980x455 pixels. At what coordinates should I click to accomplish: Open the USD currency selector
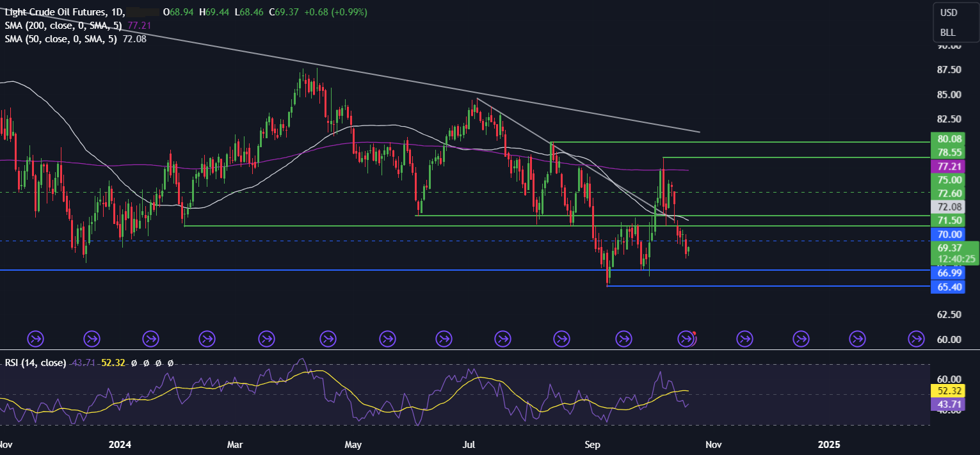click(x=949, y=13)
